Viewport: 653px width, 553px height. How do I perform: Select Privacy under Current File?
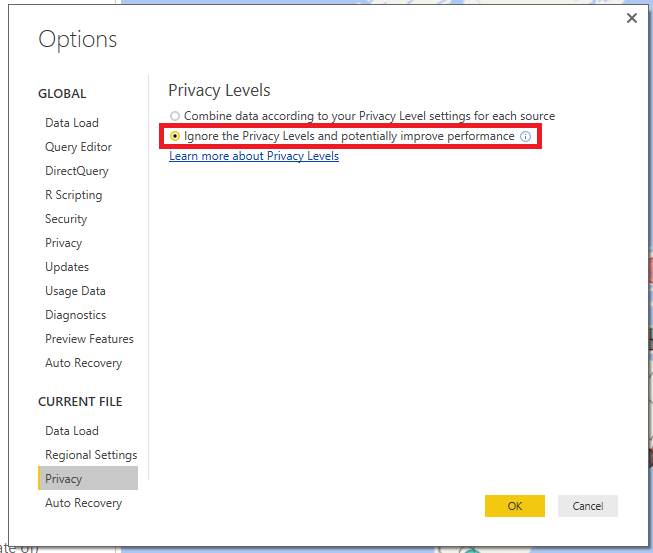pyautogui.click(x=88, y=478)
